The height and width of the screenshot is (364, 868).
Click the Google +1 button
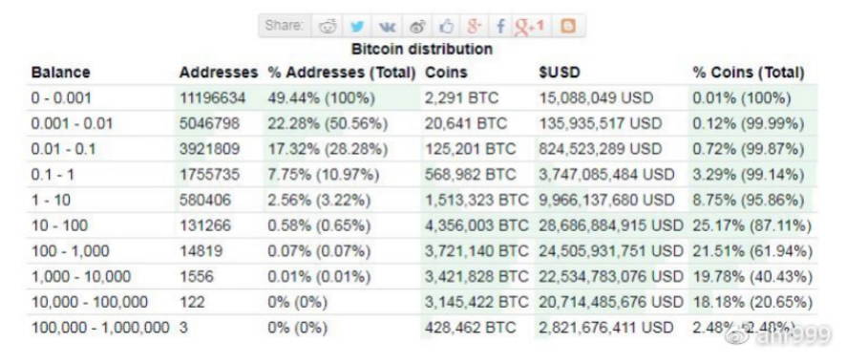(530, 26)
